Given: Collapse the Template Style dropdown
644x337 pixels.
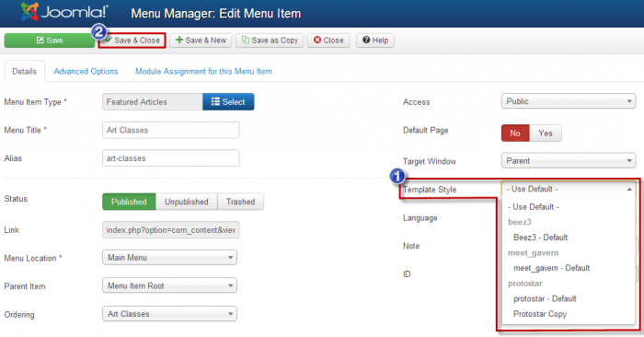Looking at the screenshot, I should 569,189.
